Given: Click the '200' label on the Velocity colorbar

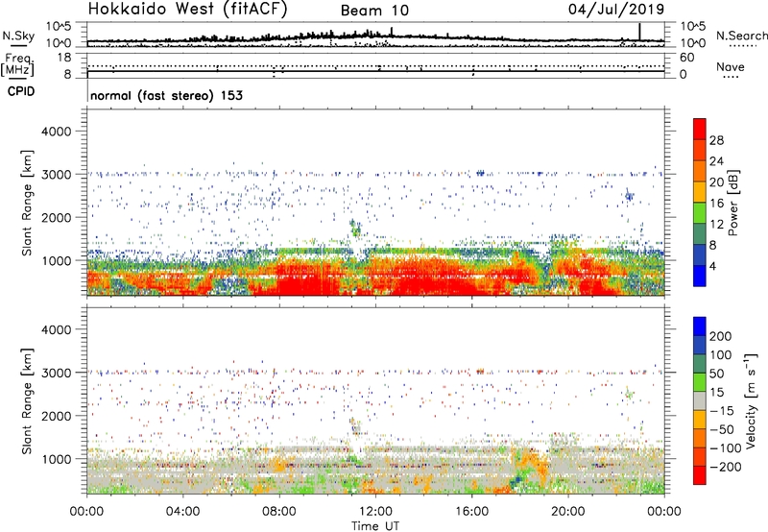Looking at the screenshot, I should (x=721, y=336).
